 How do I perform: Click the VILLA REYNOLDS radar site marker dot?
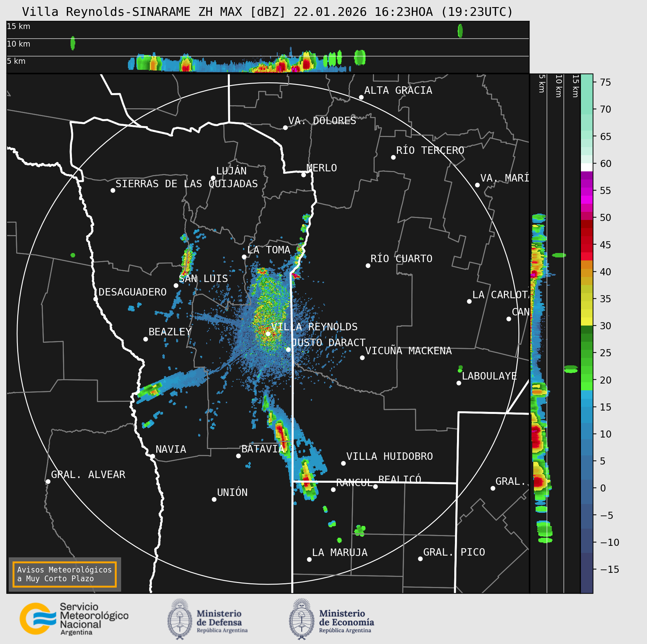(268, 334)
